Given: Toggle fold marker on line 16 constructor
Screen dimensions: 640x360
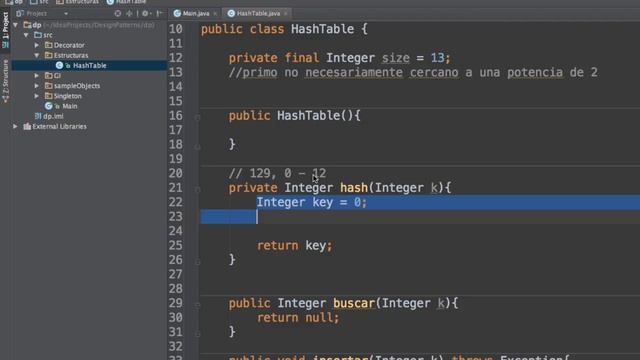Looking at the screenshot, I should [198, 118].
